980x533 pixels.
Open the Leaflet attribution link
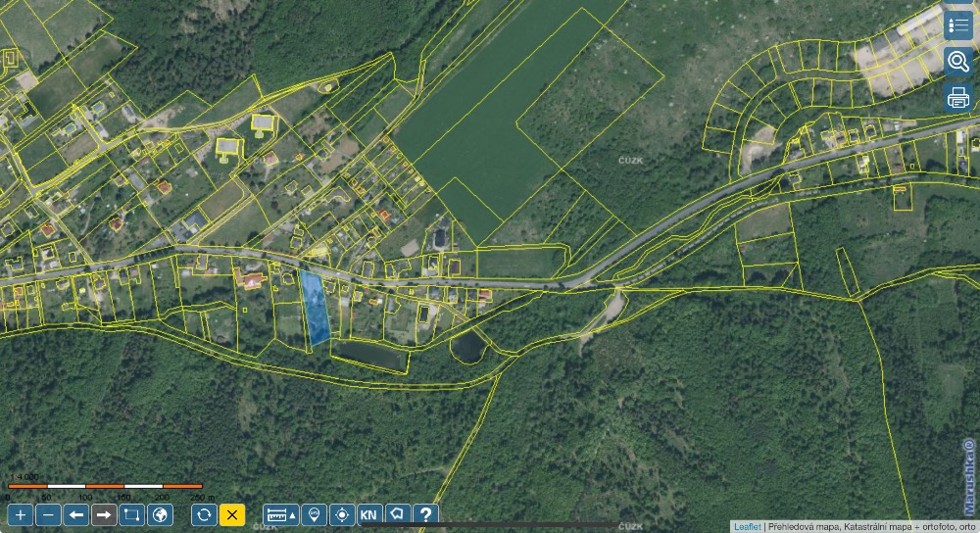coord(747,527)
